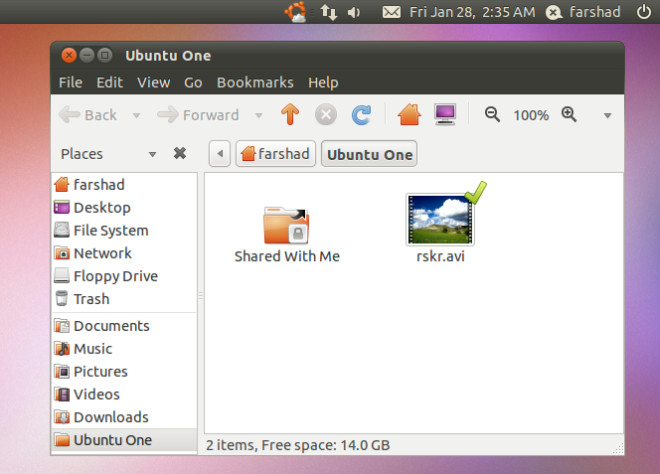Viewport: 660px width, 474px height.
Task: Reload the current folder
Action: click(x=361, y=115)
